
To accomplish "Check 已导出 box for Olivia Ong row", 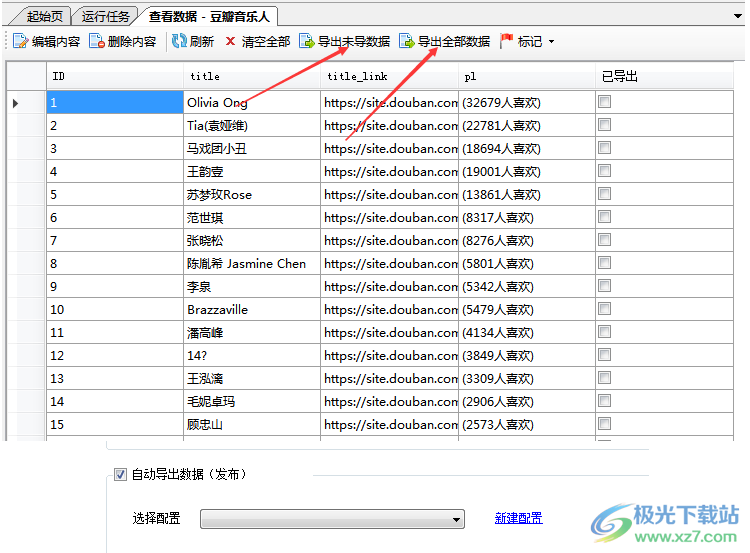I will point(605,101).
